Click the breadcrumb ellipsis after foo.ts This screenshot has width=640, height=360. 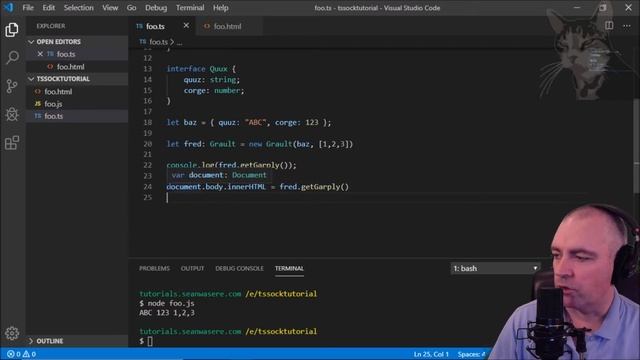pyautogui.click(x=180, y=42)
